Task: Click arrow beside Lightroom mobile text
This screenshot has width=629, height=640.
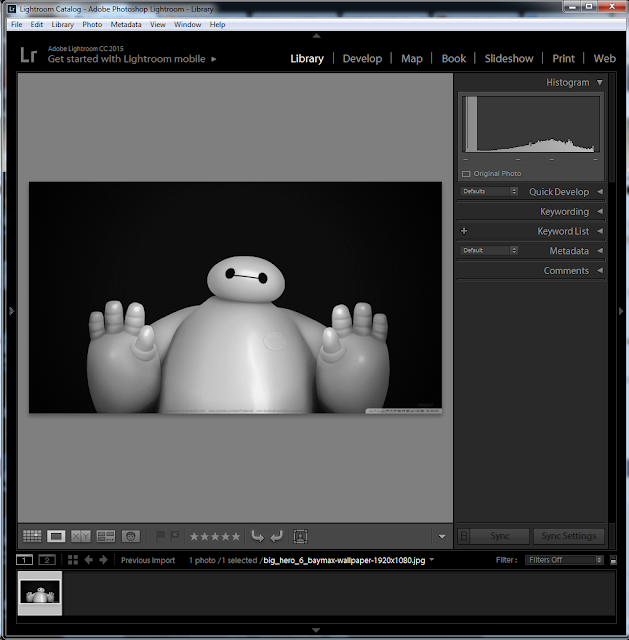Action: (x=213, y=59)
